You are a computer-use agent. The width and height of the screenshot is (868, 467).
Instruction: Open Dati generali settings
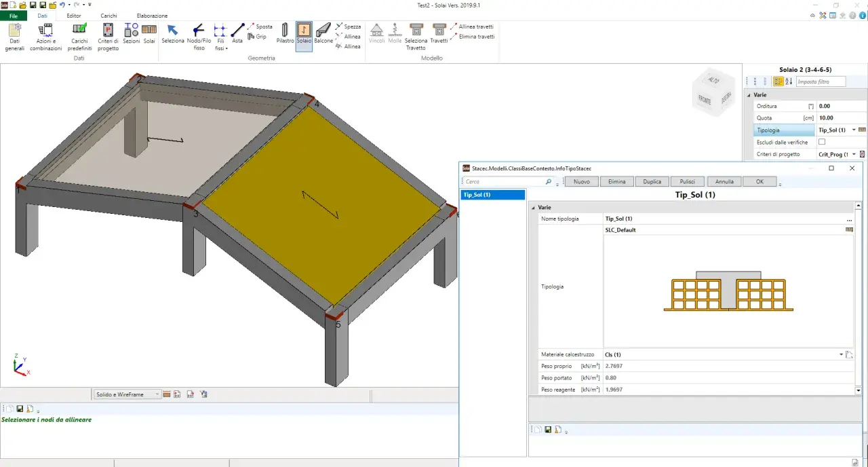[14, 37]
